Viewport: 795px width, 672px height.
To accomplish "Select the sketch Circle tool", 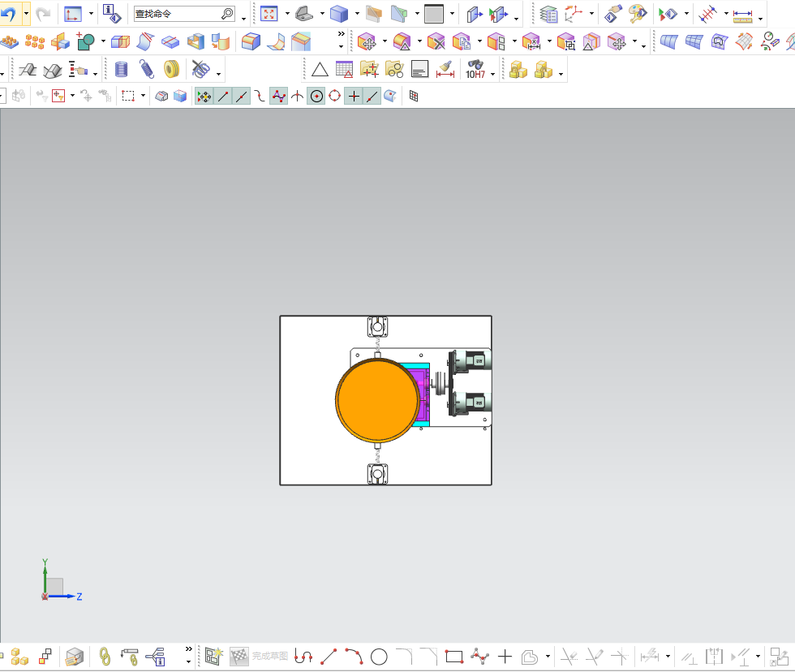I will (379, 657).
